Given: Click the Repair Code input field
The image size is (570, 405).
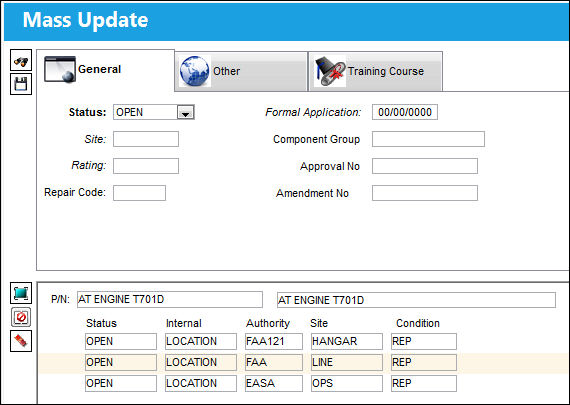Looking at the screenshot, I should (139, 193).
